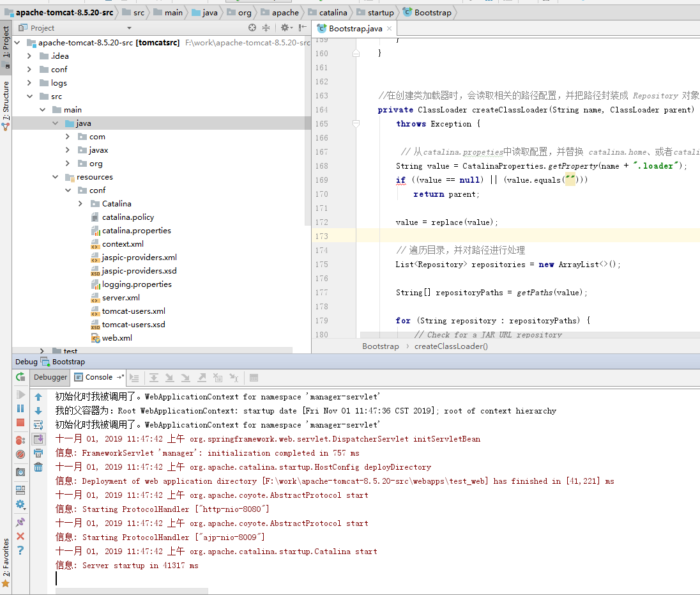Toggle Mute Breakpoints in debug sidebar
The image size is (700, 595).
pyautogui.click(x=20, y=454)
